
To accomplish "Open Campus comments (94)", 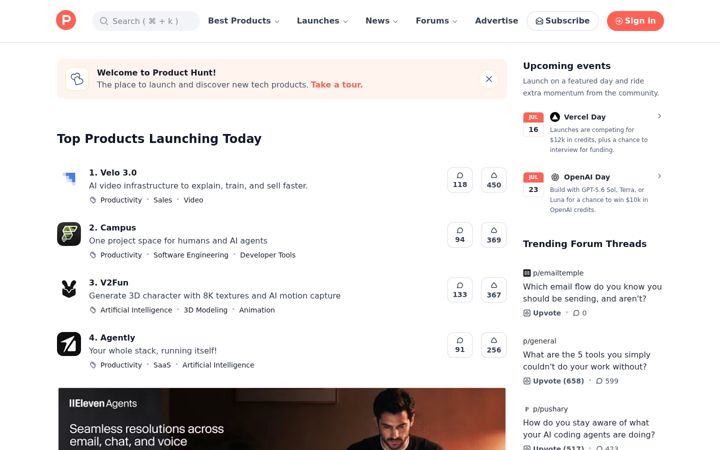I will [x=460, y=235].
